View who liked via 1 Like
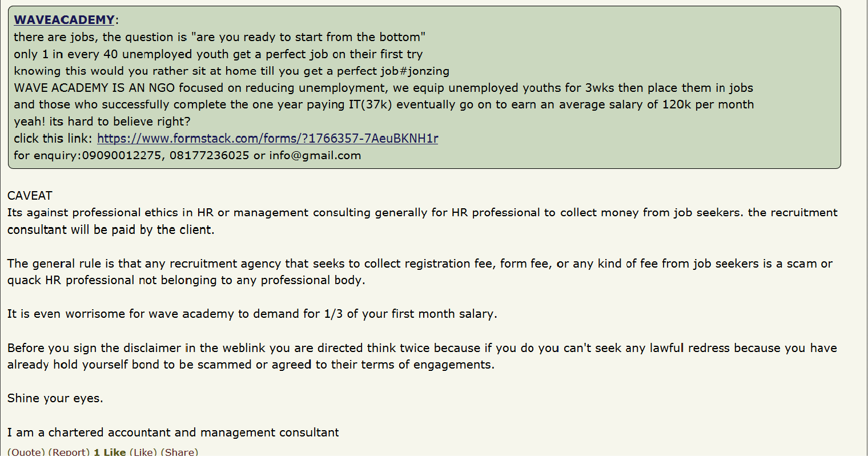Screen dimensions: 868x457 (x=110, y=451)
